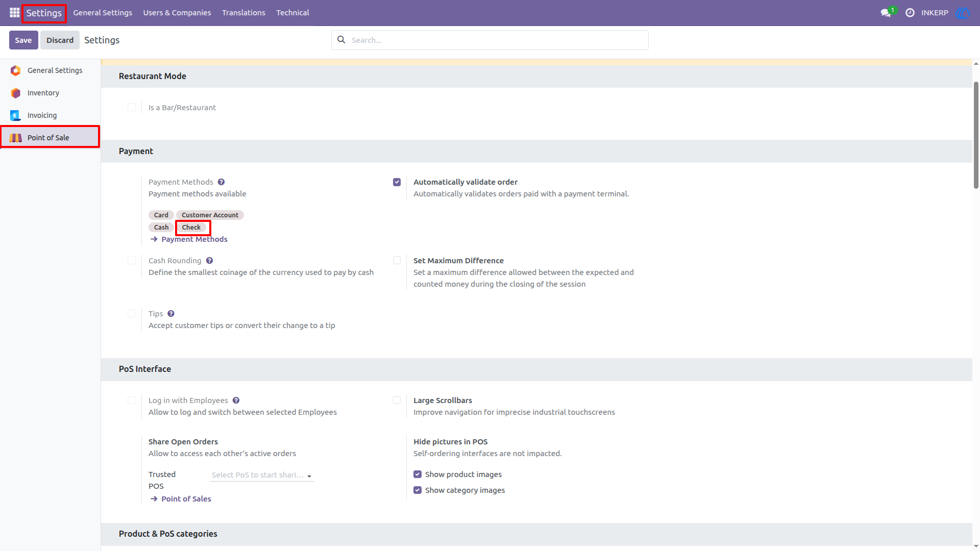Open the apps grid menu icon
Screen dimensions: 980x551
click(x=14, y=13)
